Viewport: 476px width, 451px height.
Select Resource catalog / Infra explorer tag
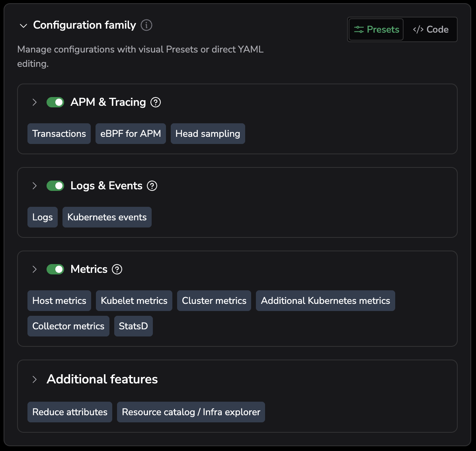coord(191,412)
